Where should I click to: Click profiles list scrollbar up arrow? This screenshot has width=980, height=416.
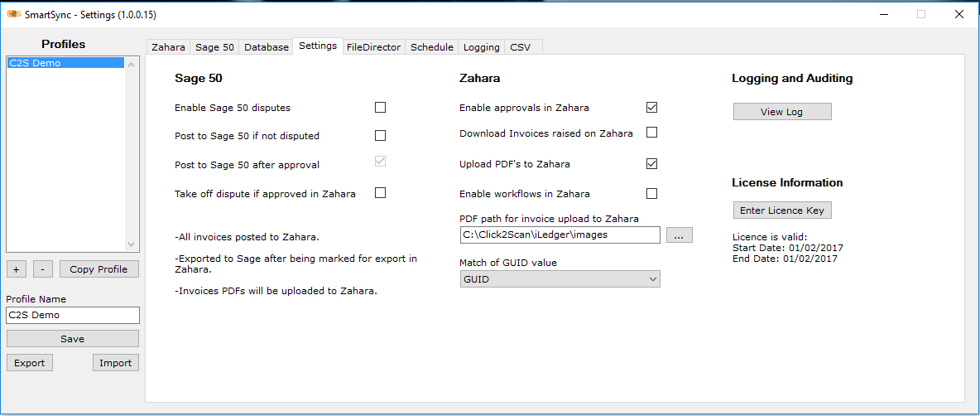pos(132,64)
